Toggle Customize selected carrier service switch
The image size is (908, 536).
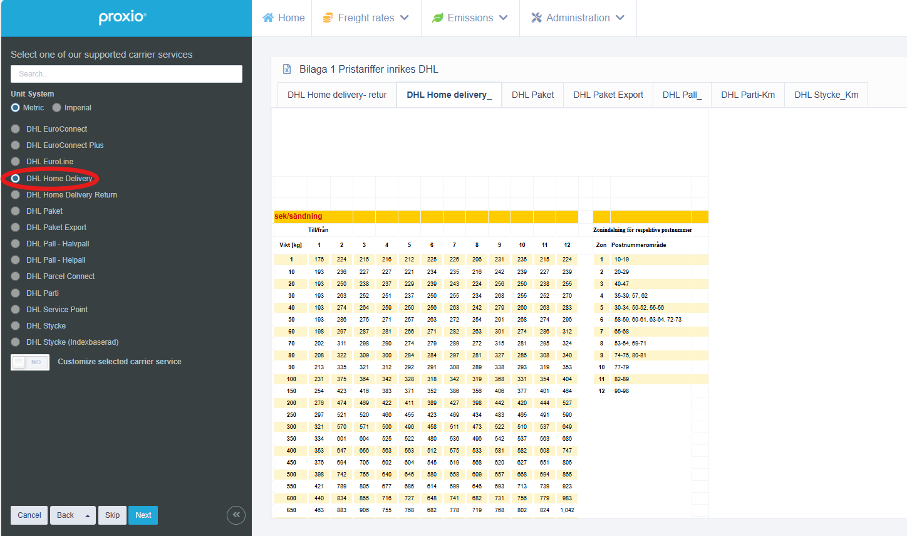click(30, 362)
